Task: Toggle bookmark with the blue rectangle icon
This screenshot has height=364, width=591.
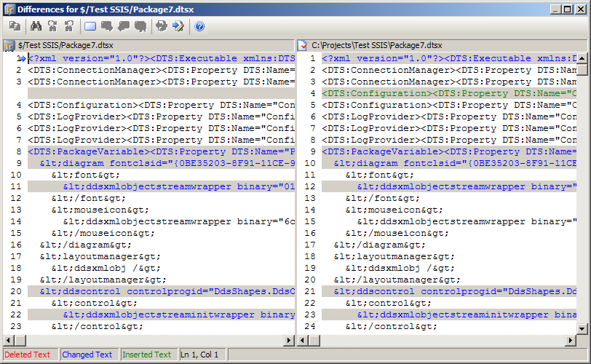Action: point(90,26)
